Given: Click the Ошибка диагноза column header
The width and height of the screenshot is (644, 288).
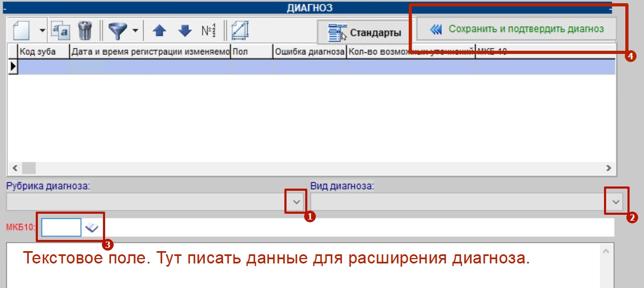Looking at the screenshot, I should pyautogui.click(x=309, y=52).
